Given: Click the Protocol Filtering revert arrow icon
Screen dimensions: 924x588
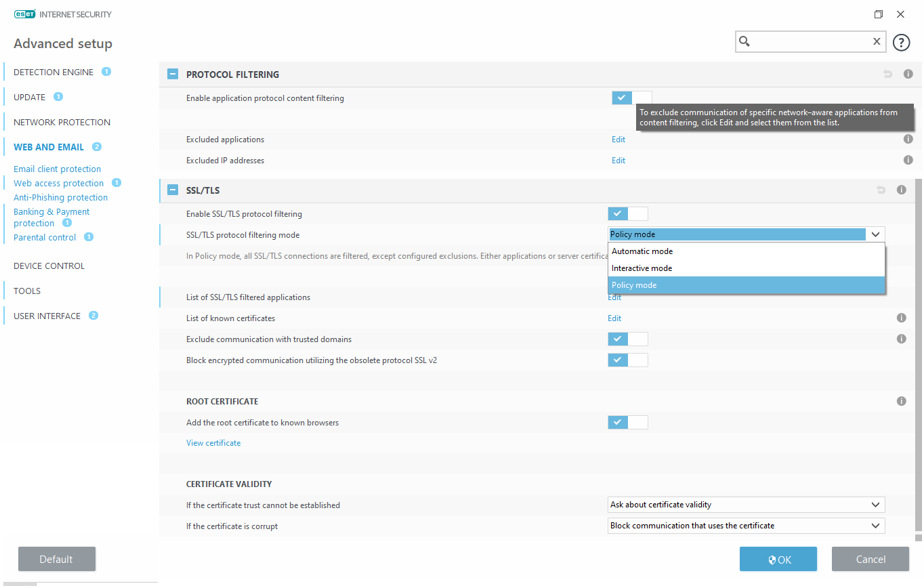Looking at the screenshot, I should 888,75.
